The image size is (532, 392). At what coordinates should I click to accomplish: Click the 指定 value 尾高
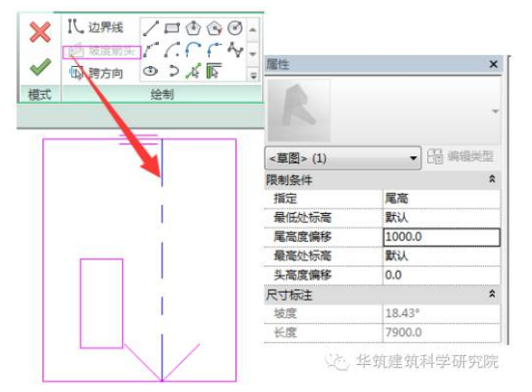tap(442, 199)
